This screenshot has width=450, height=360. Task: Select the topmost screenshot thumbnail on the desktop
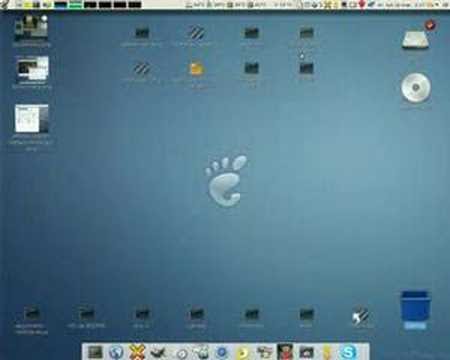31,28
